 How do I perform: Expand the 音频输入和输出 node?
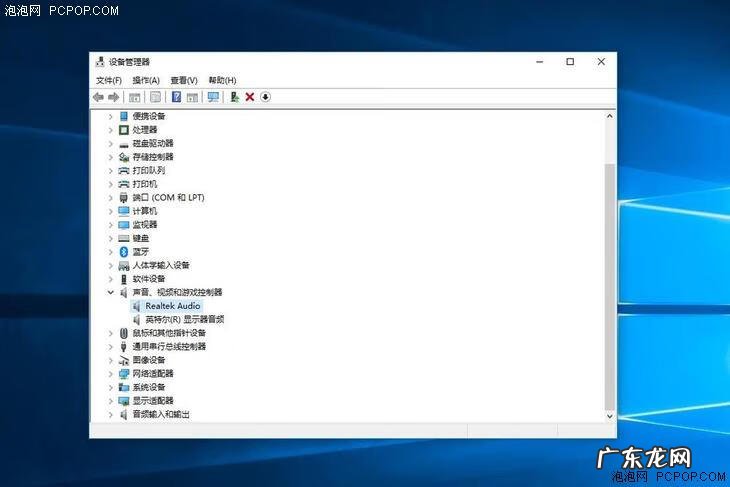coord(111,414)
